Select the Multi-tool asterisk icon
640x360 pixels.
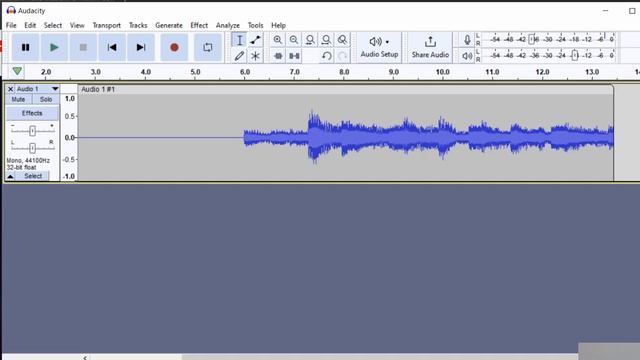point(256,56)
